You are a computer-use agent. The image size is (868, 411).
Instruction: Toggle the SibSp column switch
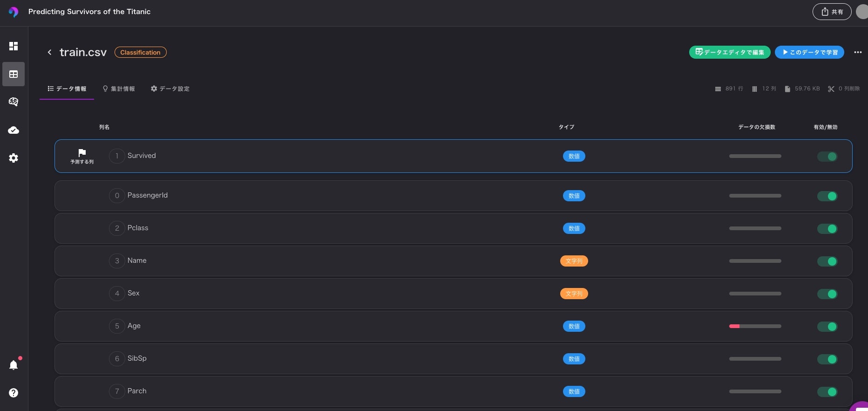(827, 359)
